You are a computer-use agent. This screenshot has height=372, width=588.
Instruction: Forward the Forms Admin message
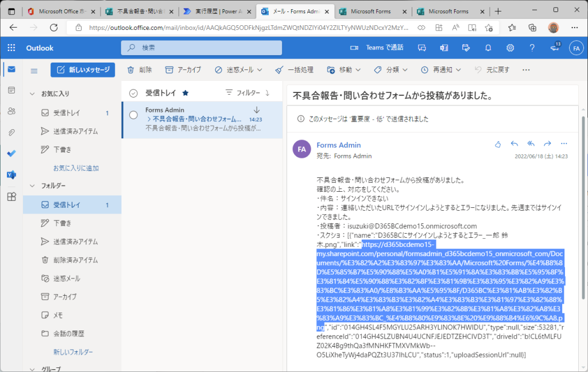point(547,144)
